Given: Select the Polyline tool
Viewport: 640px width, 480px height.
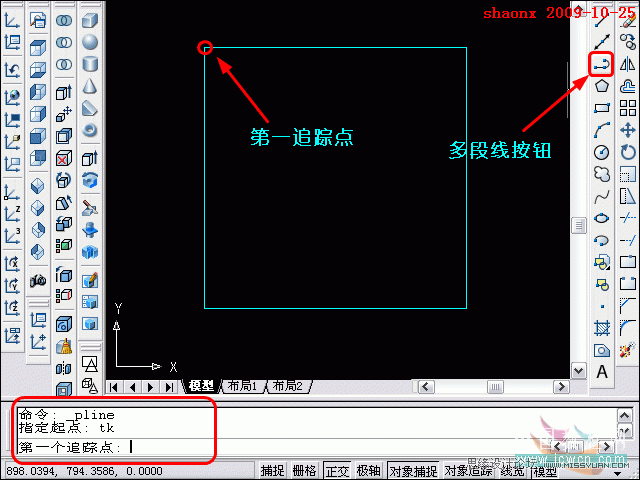Looking at the screenshot, I should point(602,65).
